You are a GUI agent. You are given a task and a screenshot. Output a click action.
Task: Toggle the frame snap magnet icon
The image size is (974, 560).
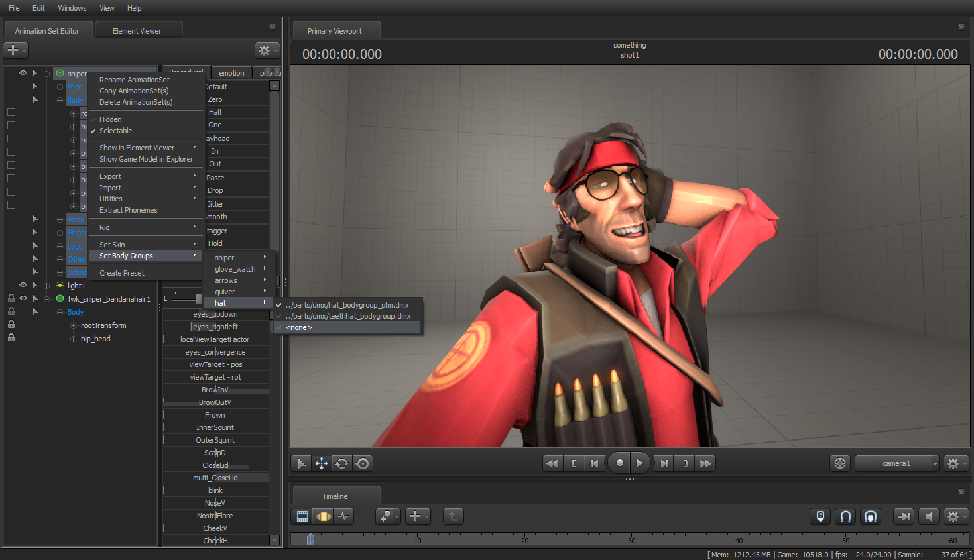click(x=871, y=516)
